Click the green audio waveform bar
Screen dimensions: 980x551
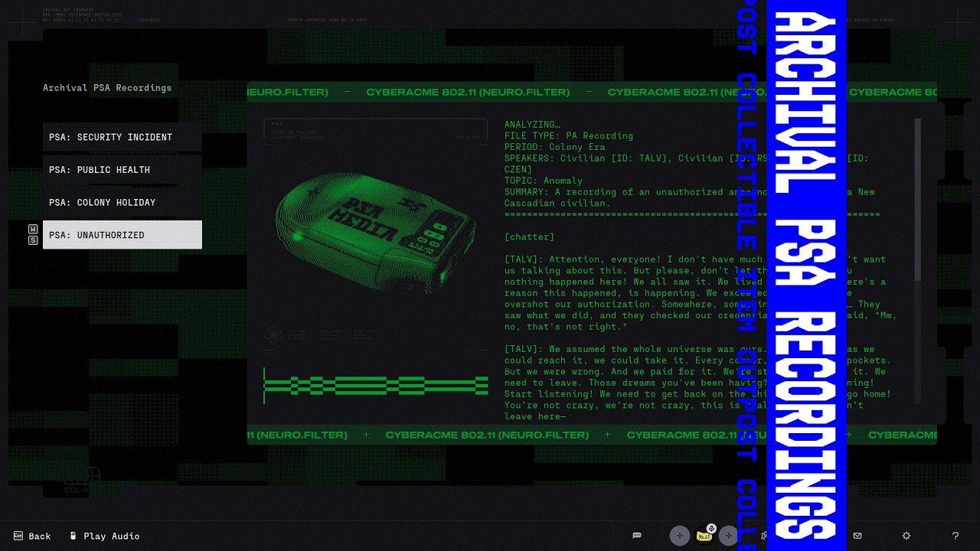[x=376, y=385]
